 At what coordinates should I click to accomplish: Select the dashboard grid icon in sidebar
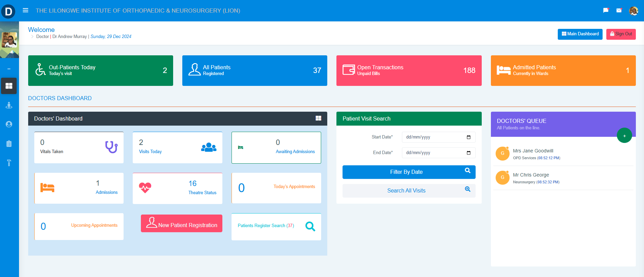(9, 86)
